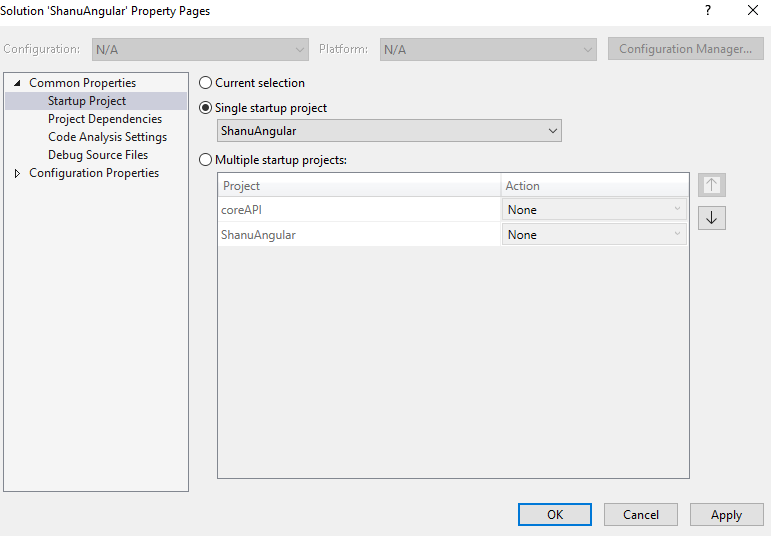Viewport: 771px width, 536px height.
Task: Select Startup Project in the tree
Action: click(87, 101)
